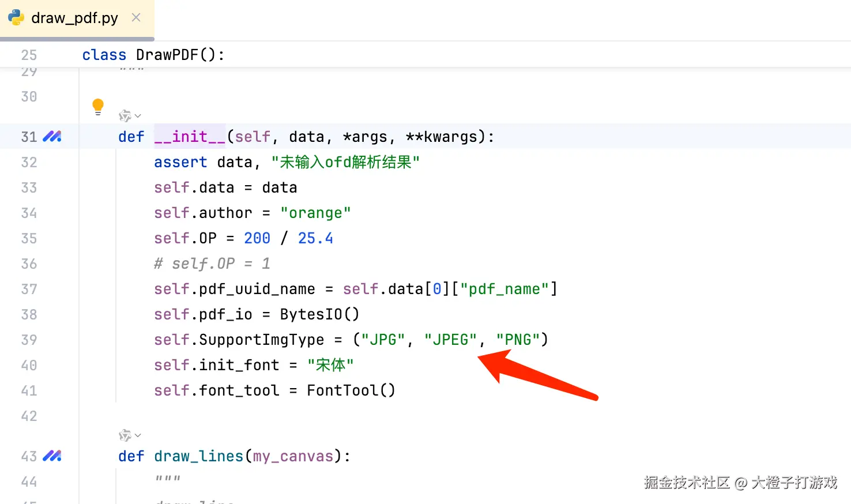This screenshot has height=504, width=851.
Task: Click the gutter marker icon on line 43
Action: click(52, 456)
